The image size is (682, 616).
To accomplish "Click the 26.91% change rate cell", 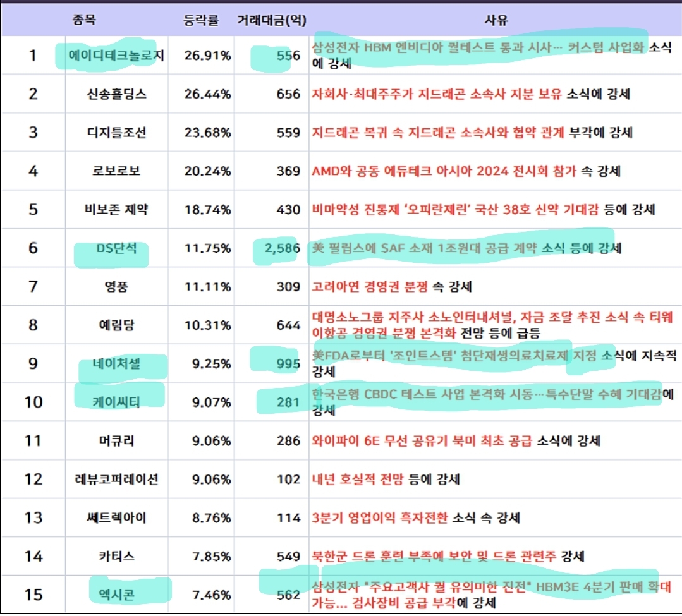I will 207,56.
